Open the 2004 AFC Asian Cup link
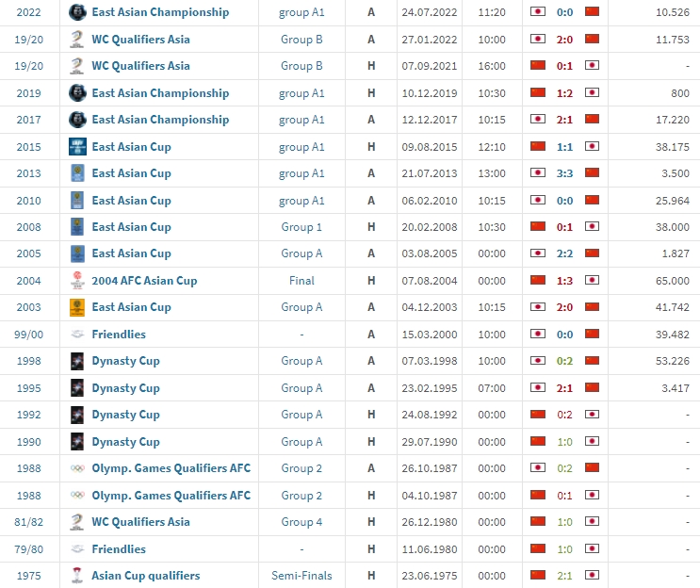 [x=144, y=281]
